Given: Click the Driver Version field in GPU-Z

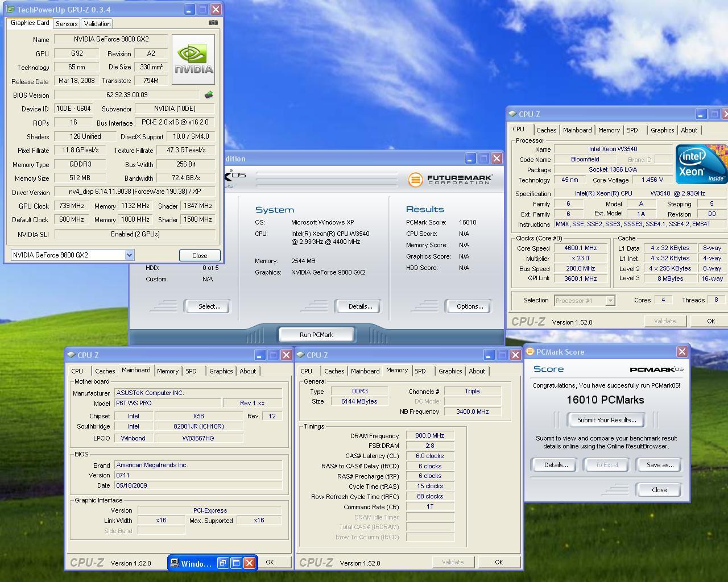Looking at the screenshot, I should [x=135, y=192].
